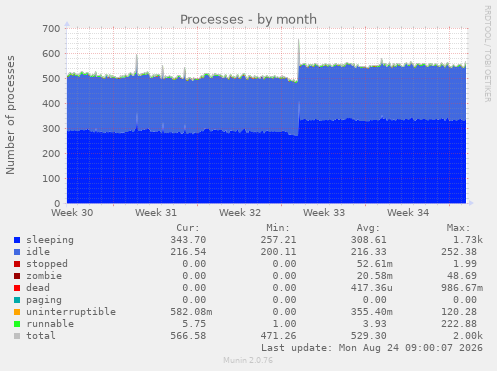The image size is (497, 371).
Task: Click idle current value 216.54
Action: click(188, 252)
